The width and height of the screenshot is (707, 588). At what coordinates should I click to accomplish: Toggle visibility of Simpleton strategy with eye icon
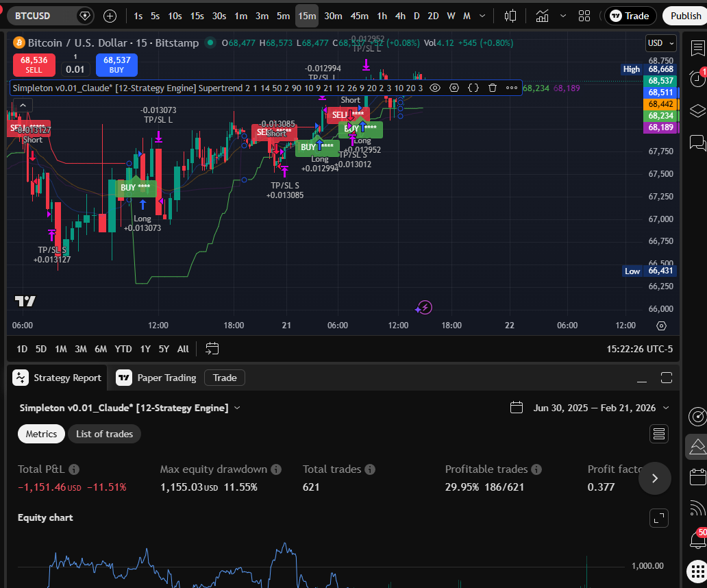tap(434, 88)
